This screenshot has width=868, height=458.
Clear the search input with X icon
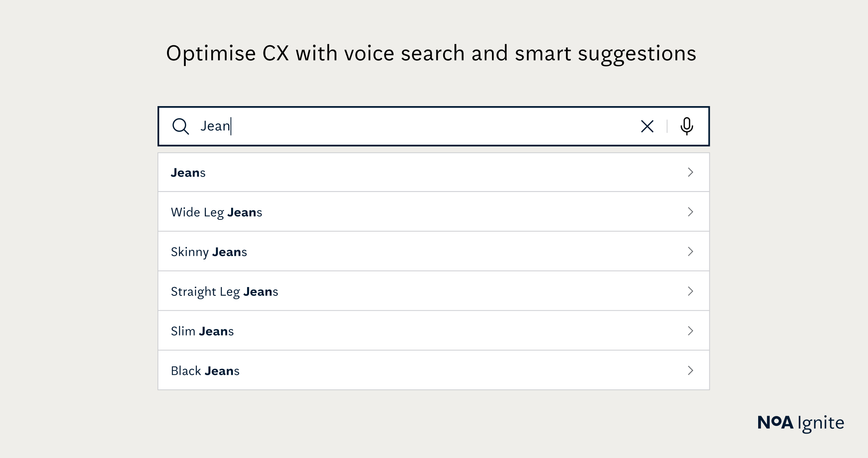pos(647,126)
